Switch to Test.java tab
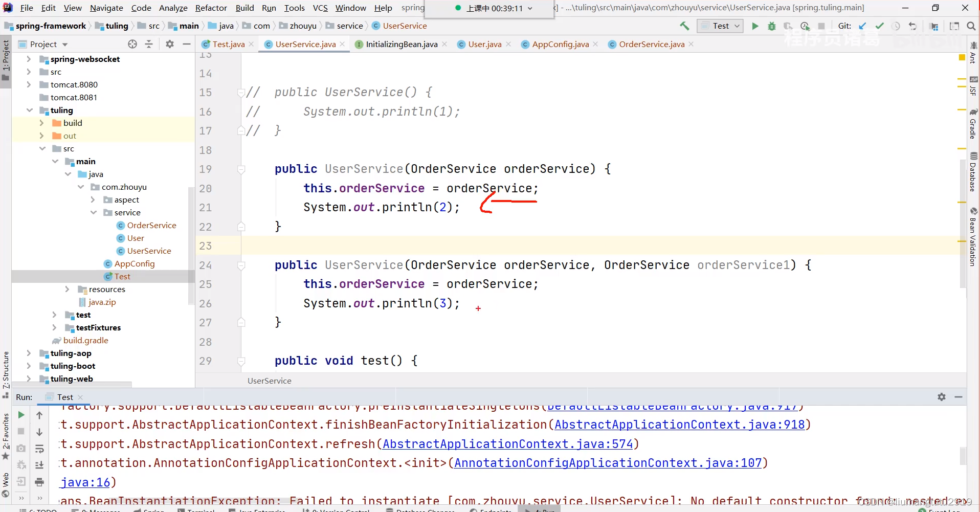The image size is (980, 512). pyautogui.click(x=228, y=44)
